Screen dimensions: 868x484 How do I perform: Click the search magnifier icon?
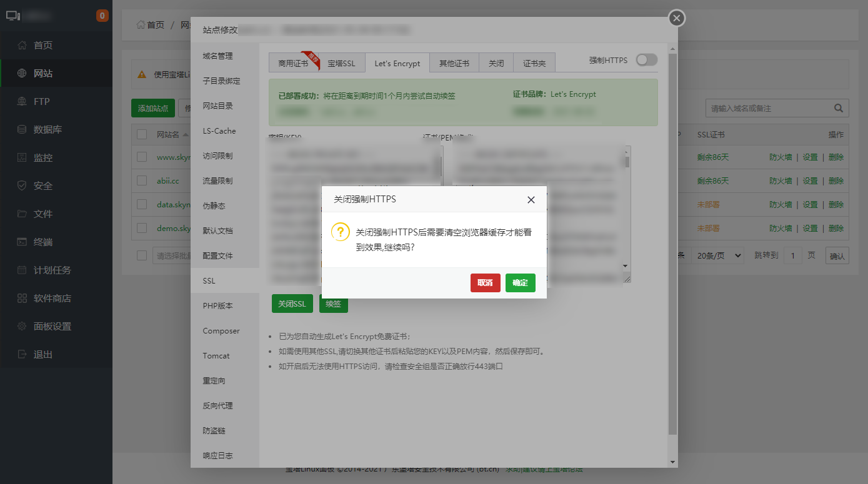[x=839, y=108]
